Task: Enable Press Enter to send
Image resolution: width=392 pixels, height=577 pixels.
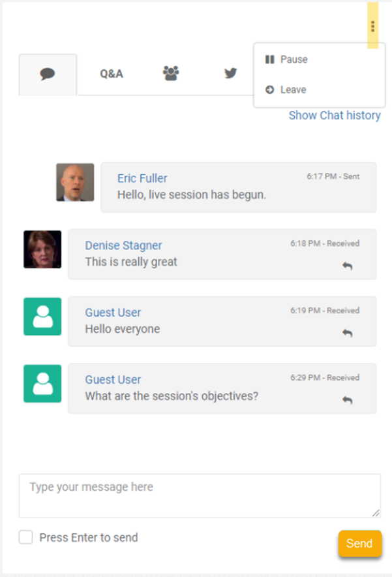Action: pos(26,537)
